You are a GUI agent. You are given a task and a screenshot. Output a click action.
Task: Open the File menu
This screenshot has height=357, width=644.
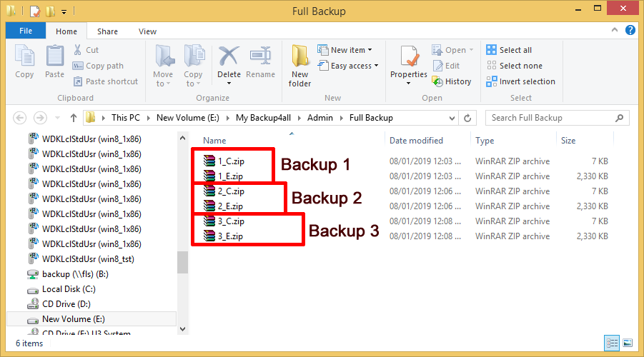(26, 31)
